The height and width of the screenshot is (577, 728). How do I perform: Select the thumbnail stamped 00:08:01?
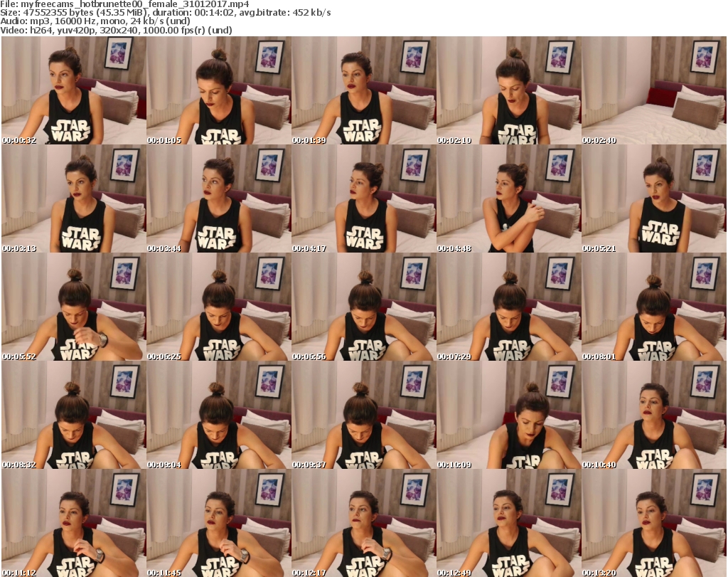click(x=653, y=307)
